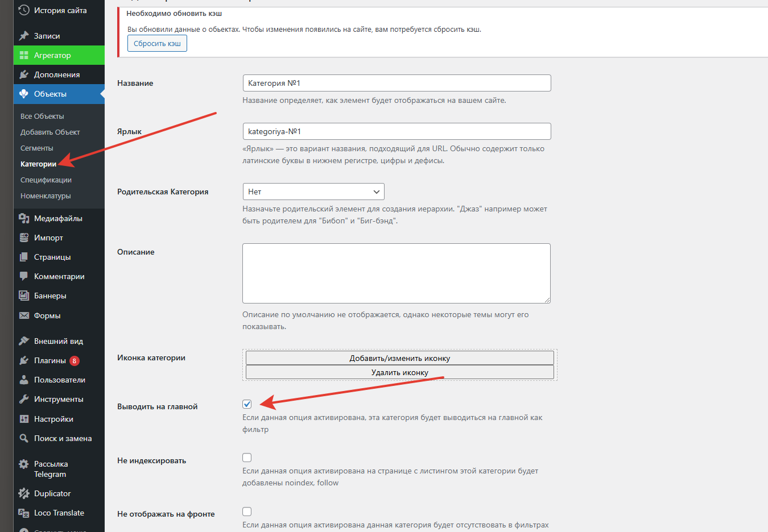Click the pushpin icon beside Записи

24,36
